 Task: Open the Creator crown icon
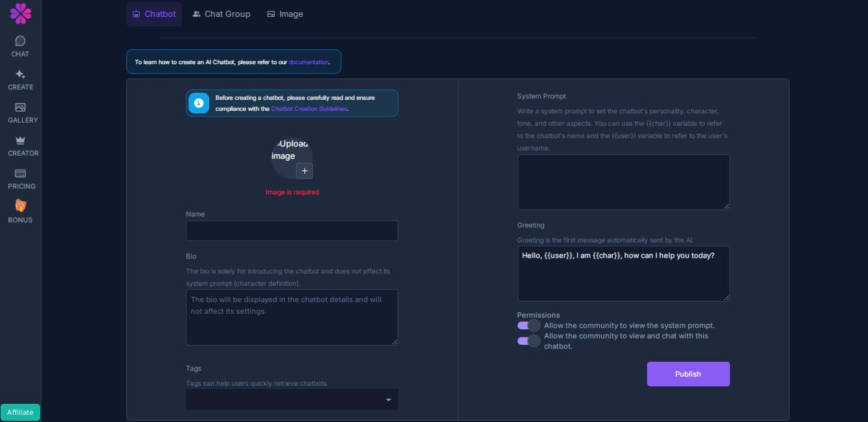20,141
